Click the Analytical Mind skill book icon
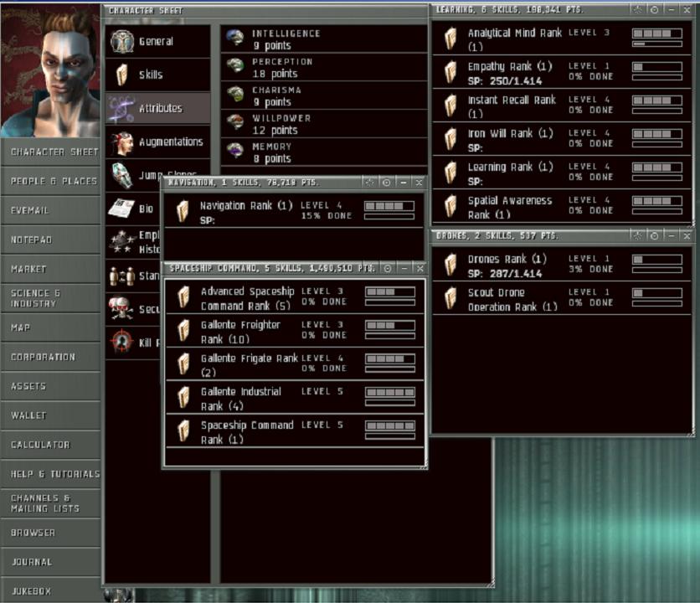 pos(450,39)
